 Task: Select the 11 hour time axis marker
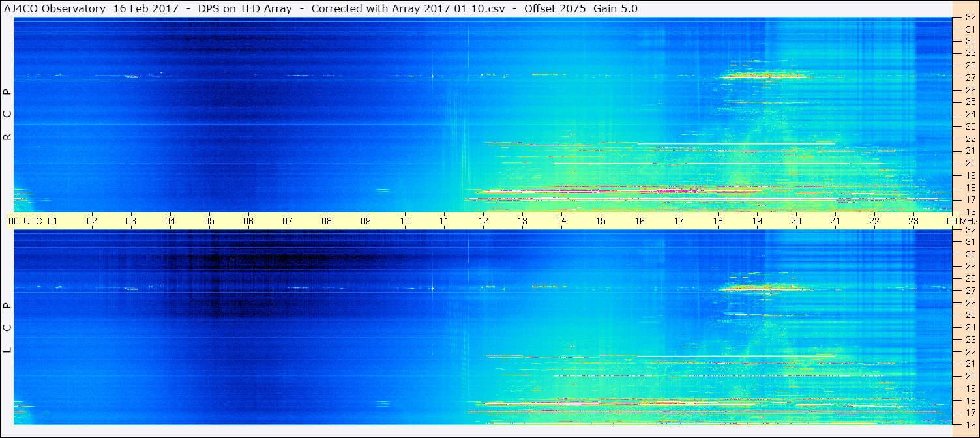[x=444, y=221]
